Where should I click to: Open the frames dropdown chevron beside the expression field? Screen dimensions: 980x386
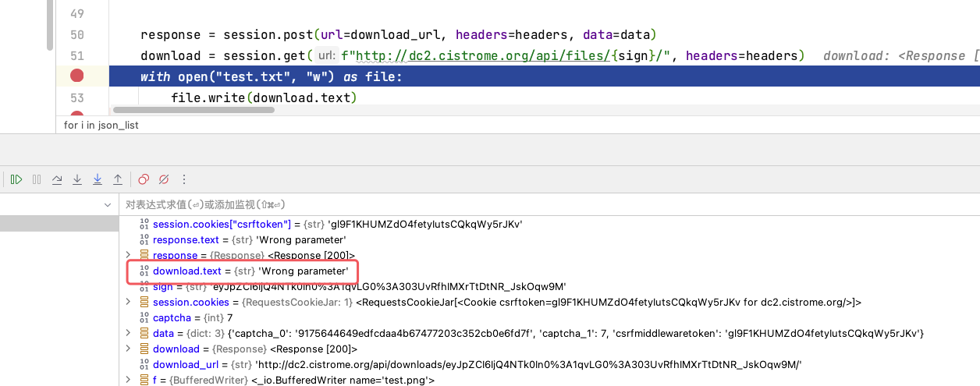[x=108, y=204]
